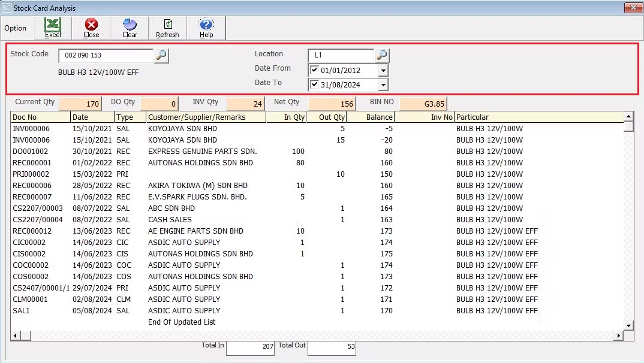Viewport: 644px width, 363px height.
Task: Click the Current Qty value field
Action: click(80, 104)
